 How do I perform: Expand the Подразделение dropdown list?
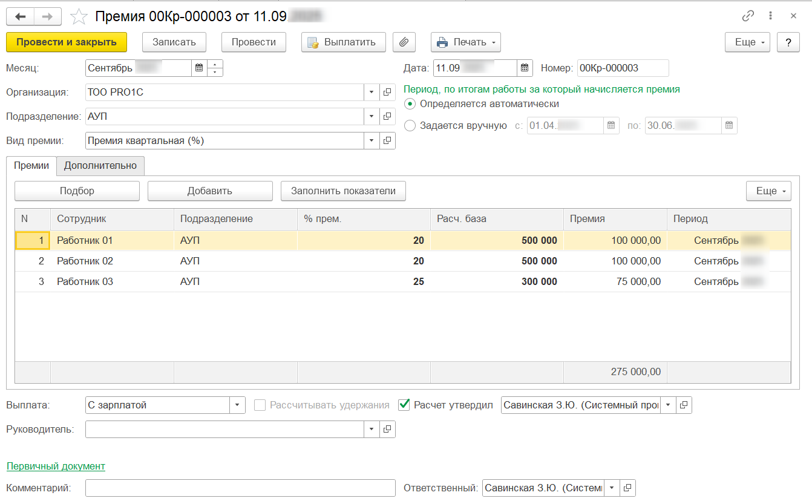pyautogui.click(x=371, y=117)
